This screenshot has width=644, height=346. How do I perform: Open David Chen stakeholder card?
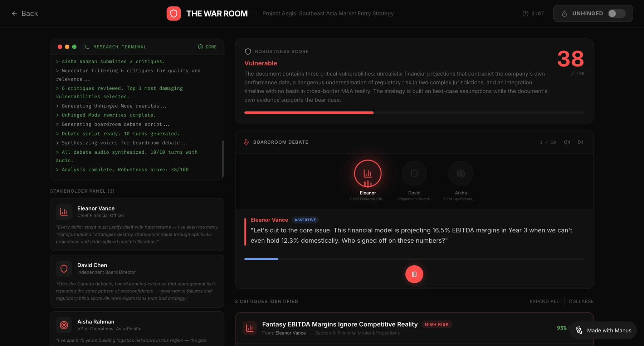(x=137, y=281)
